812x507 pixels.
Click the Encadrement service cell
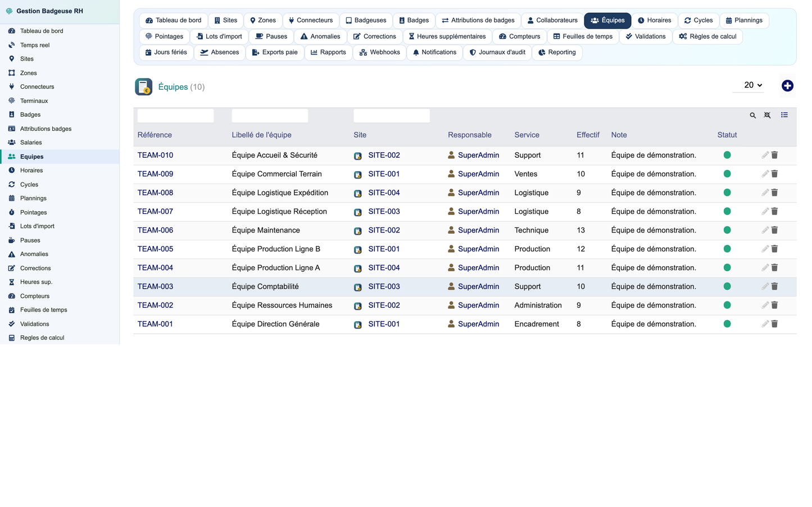pyautogui.click(x=537, y=324)
